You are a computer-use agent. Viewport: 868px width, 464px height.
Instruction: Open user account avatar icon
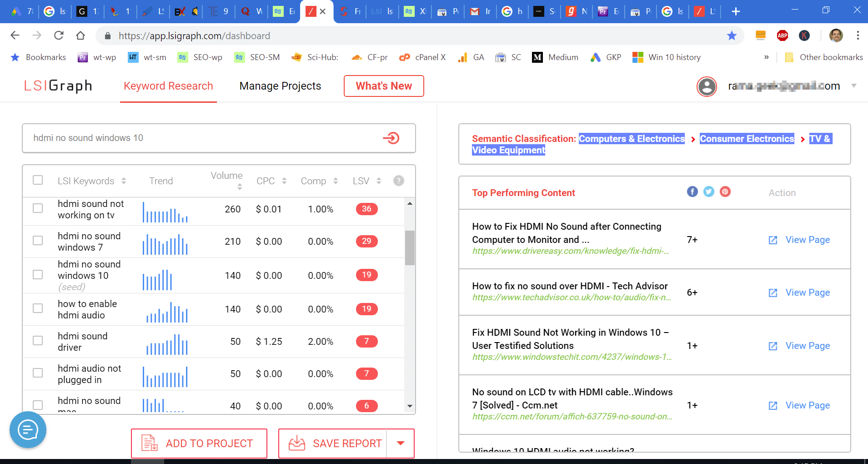click(707, 86)
